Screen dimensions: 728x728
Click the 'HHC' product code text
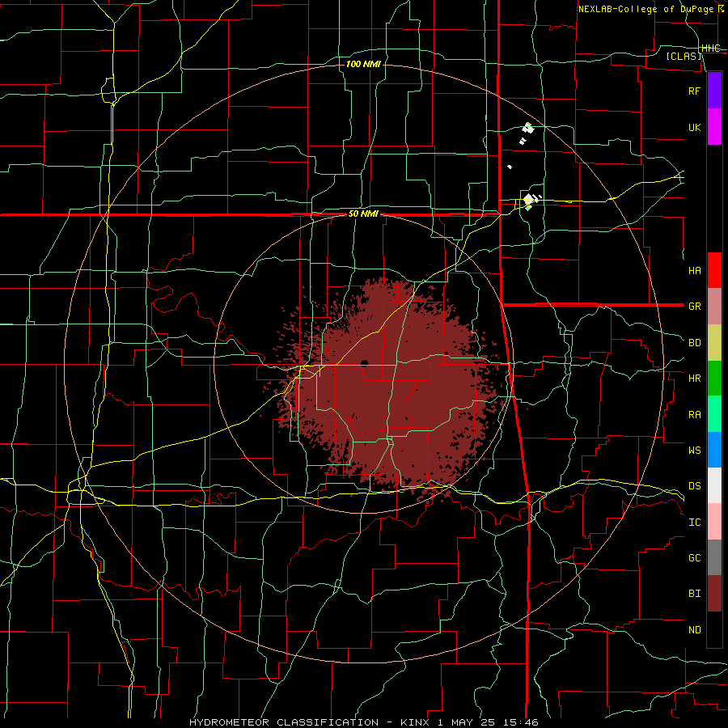(x=711, y=49)
